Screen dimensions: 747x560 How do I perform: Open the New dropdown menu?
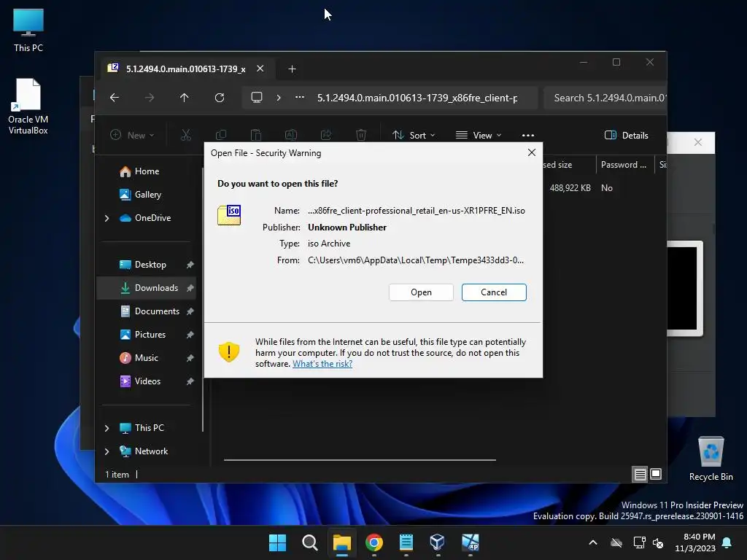coord(133,135)
